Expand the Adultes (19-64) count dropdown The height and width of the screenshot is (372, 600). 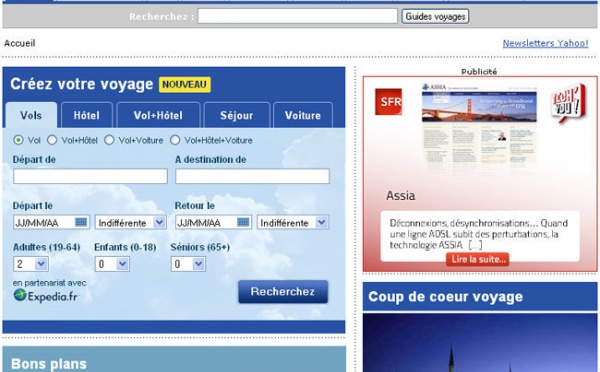point(31,264)
